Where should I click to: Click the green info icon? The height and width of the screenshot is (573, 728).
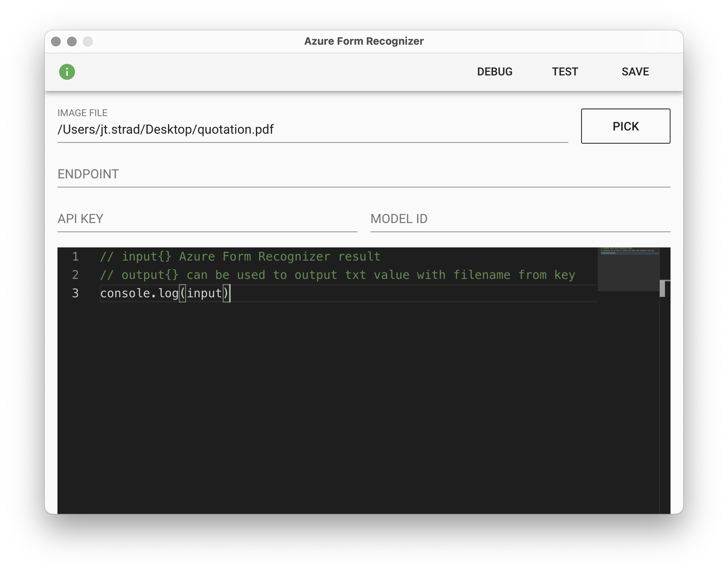tap(67, 72)
